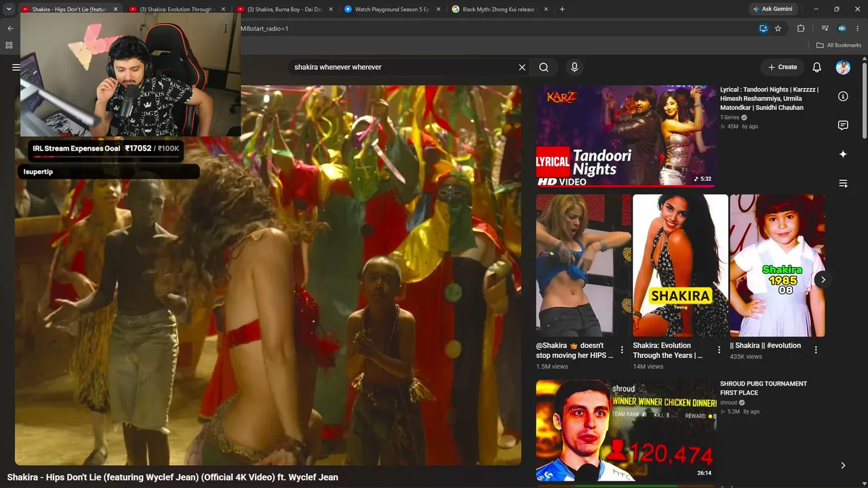
Task: Open the Tandoori Nights video thumbnail
Action: point(625,136)
